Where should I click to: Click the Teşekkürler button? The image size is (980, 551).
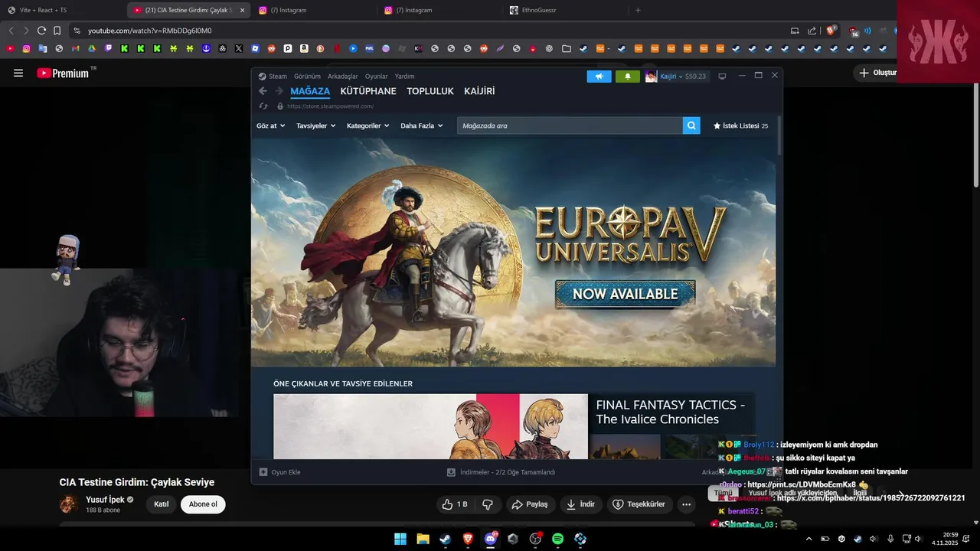tap(639, 504)
